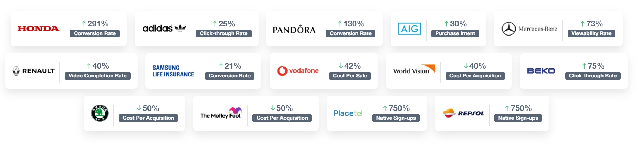The image size is (644, 145).
Task: Click the Honda logo
Action: click(x=38, y=29)
